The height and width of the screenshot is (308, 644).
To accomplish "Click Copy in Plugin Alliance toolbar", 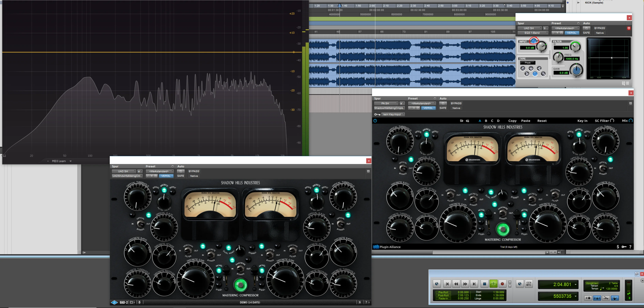I will (512, 121).
